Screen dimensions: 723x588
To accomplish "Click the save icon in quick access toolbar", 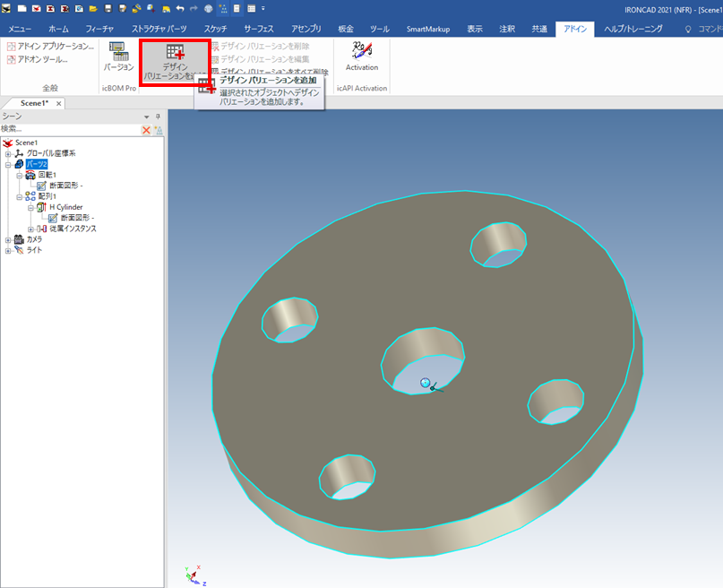I will [108, 8].
